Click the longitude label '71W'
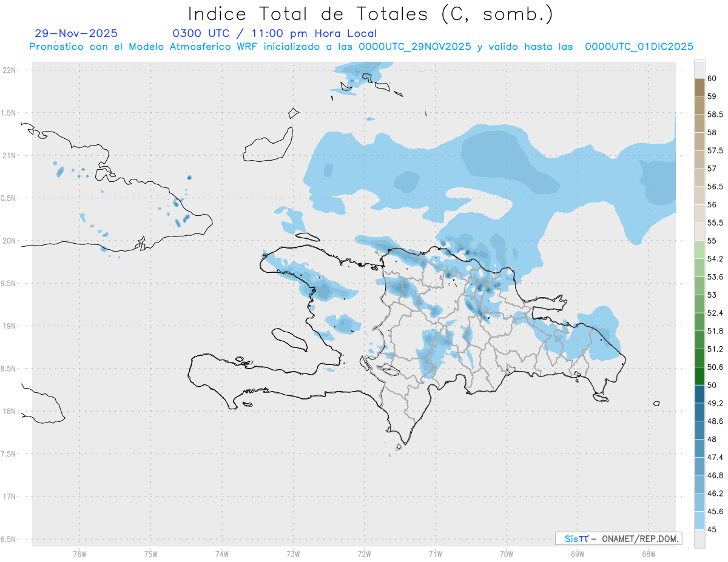 click(435, 554)
